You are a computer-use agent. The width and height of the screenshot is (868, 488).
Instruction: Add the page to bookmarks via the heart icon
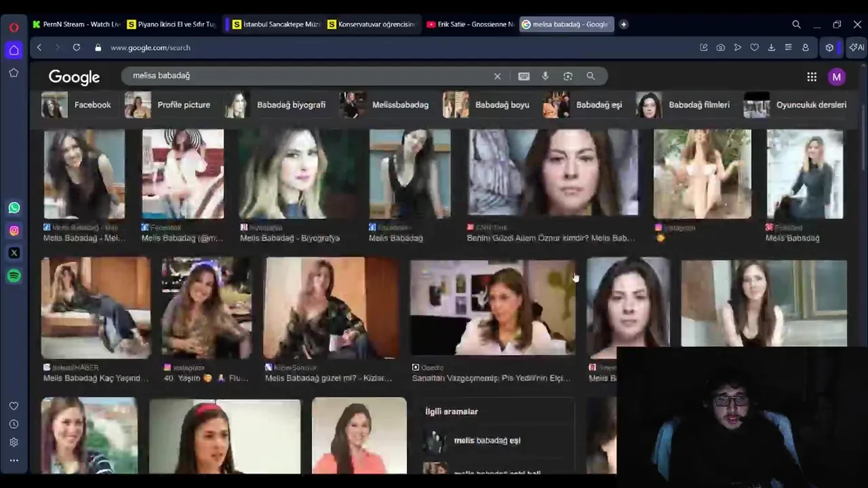(x=754, y=47)
